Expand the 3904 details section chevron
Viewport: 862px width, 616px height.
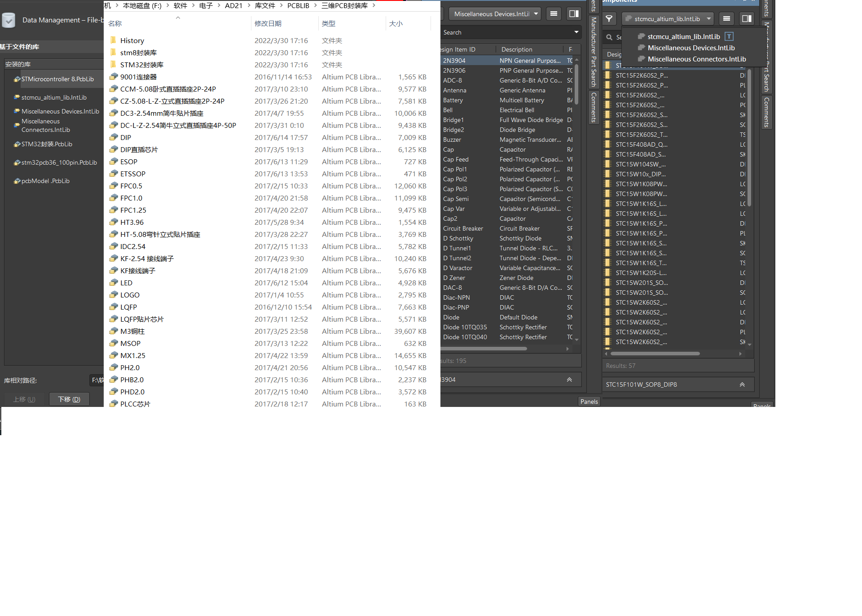click(569, 380)
